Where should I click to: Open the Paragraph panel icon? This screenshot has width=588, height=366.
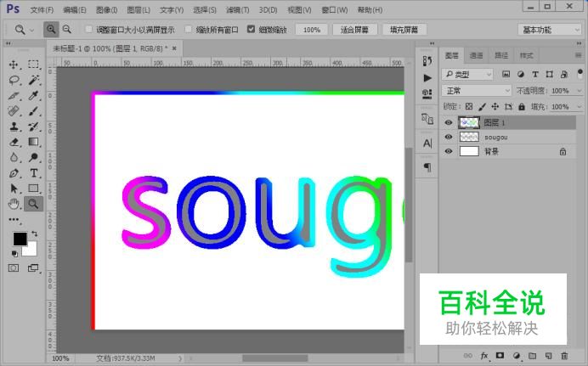pos(427,167)
